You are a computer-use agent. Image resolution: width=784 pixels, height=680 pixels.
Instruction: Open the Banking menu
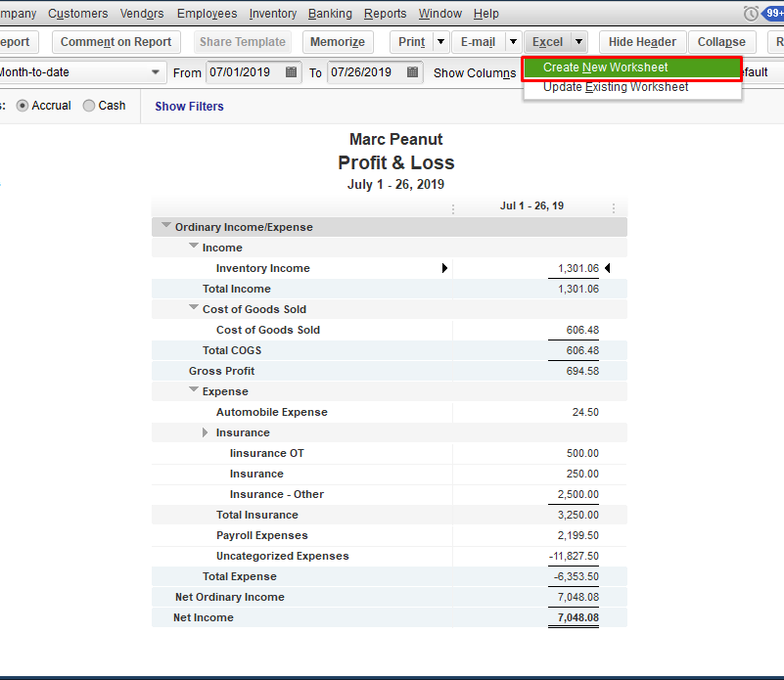click(330, 14)
